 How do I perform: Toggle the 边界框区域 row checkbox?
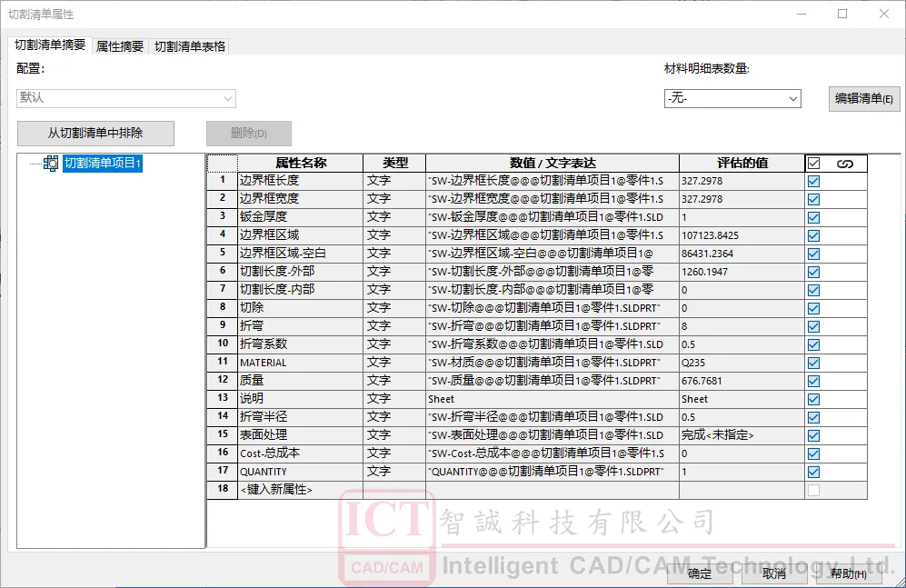813,235
